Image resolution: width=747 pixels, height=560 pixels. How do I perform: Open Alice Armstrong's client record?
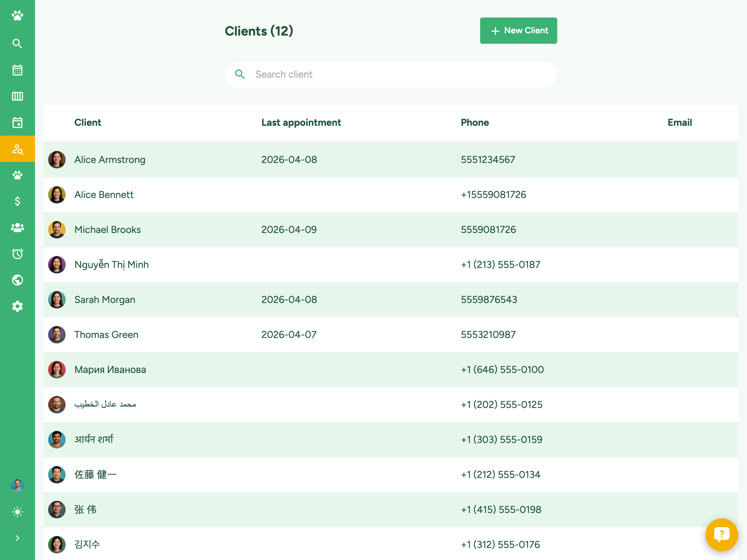[110, 159]
